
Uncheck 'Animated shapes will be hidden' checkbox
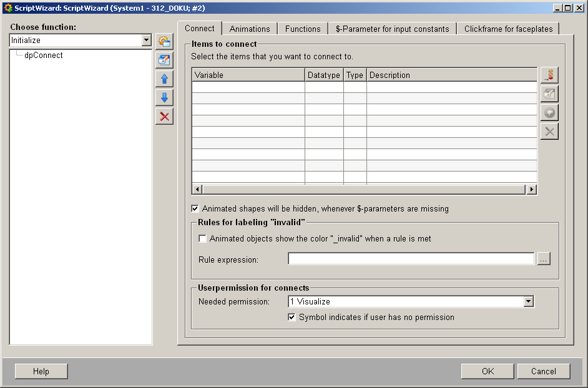pos(195,209)
